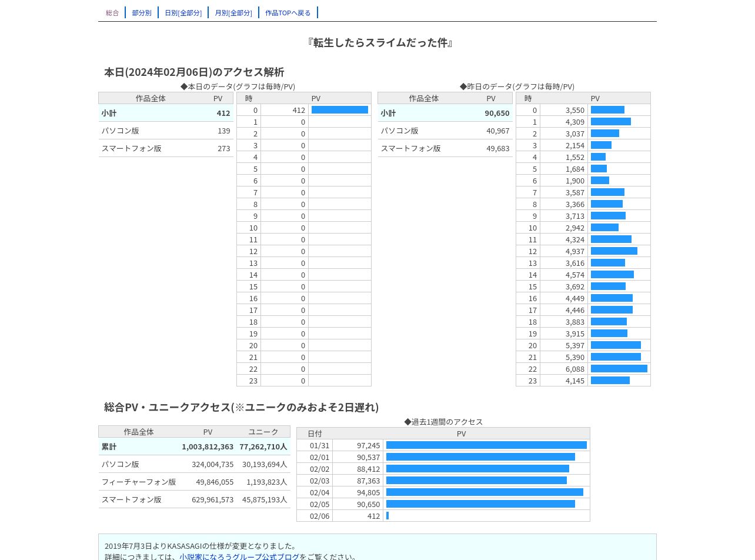The image size is (755, 560).
Task: Open the 月別[全部分] tab
Action: point(233,12)
